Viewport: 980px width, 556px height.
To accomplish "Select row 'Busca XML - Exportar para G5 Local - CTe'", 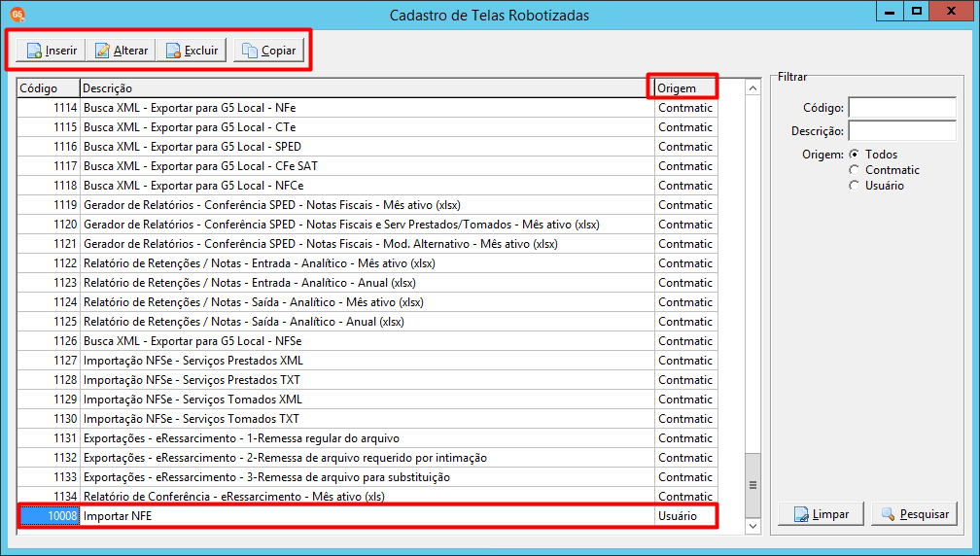I will pos(367,127).
